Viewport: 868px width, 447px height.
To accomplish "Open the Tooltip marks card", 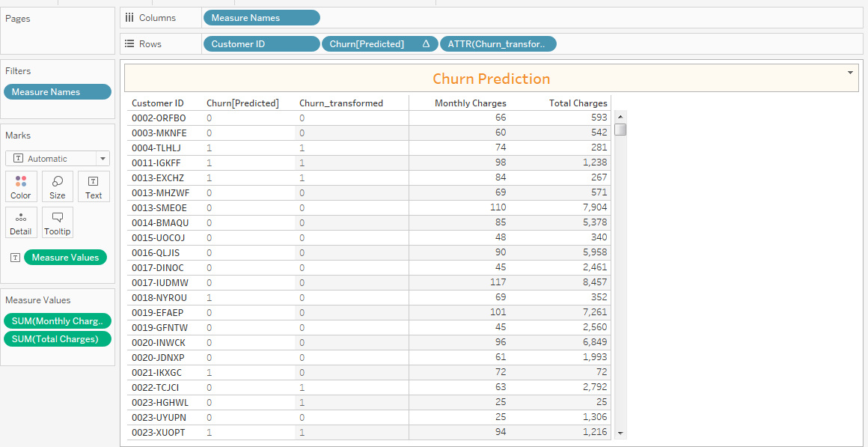I will (x=58, y=222).
